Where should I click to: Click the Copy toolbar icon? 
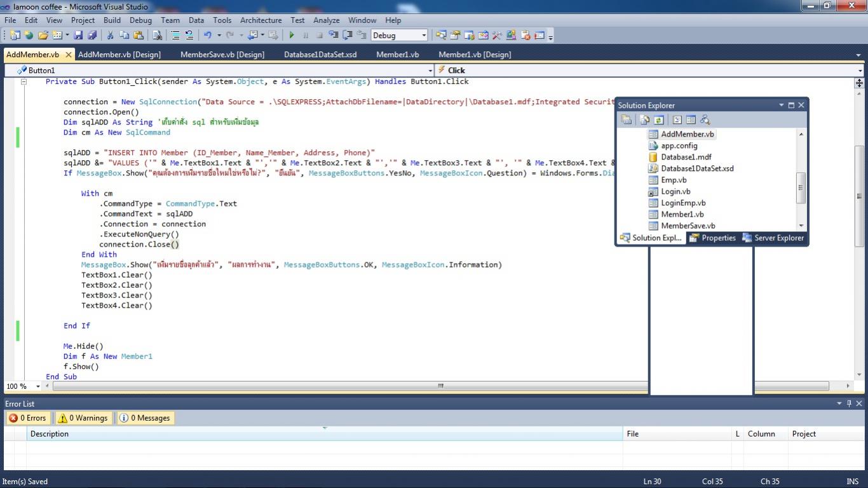(x=124, y=36)
